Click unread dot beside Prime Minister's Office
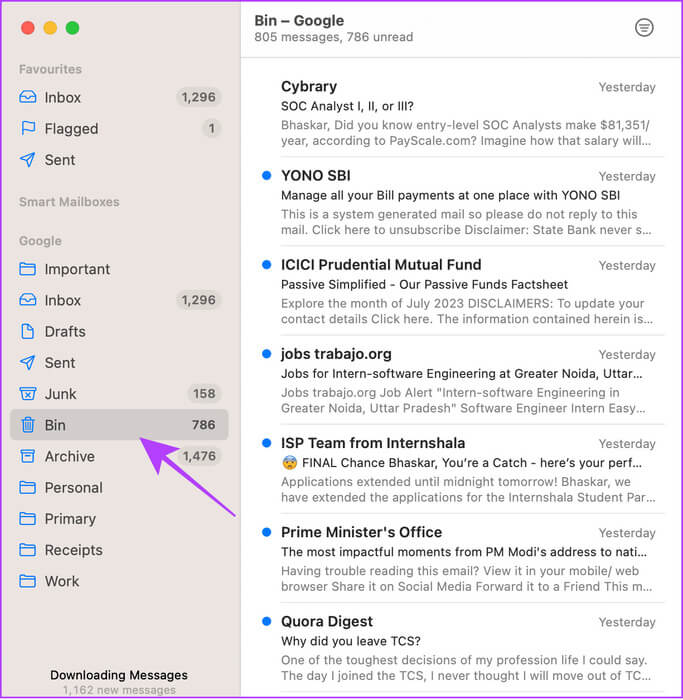The image size is (683, 700). (x=267, y=532)
